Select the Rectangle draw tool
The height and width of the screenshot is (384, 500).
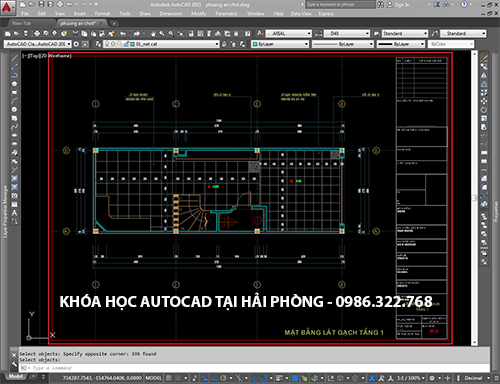[x=14, y=92]
